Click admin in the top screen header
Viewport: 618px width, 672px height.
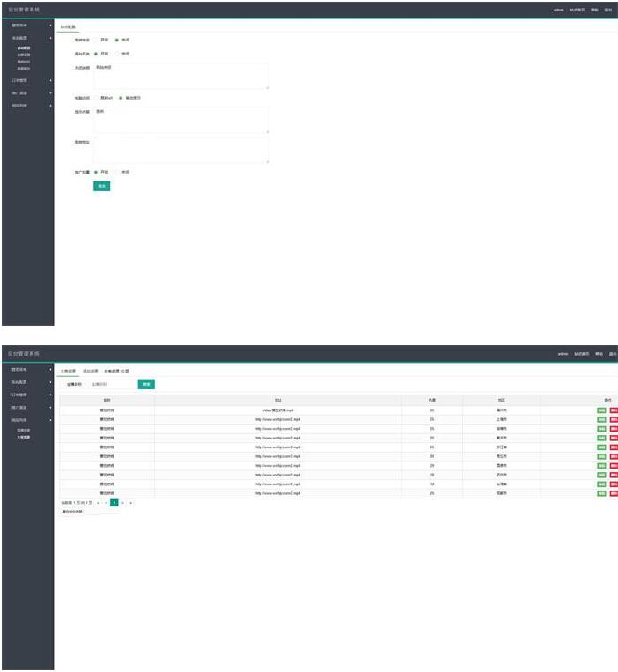tap(558, 10)
